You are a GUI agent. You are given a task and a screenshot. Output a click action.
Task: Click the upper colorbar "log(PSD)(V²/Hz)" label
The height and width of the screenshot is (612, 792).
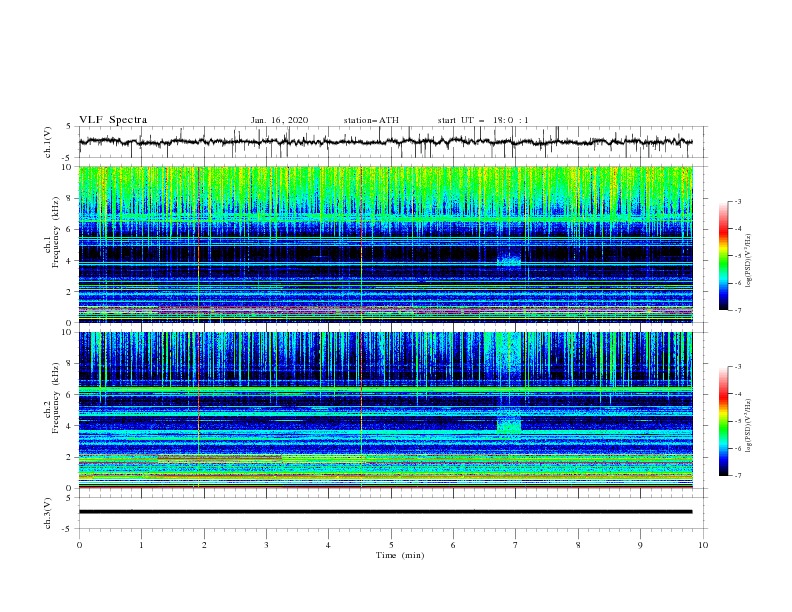click(749, 261)
